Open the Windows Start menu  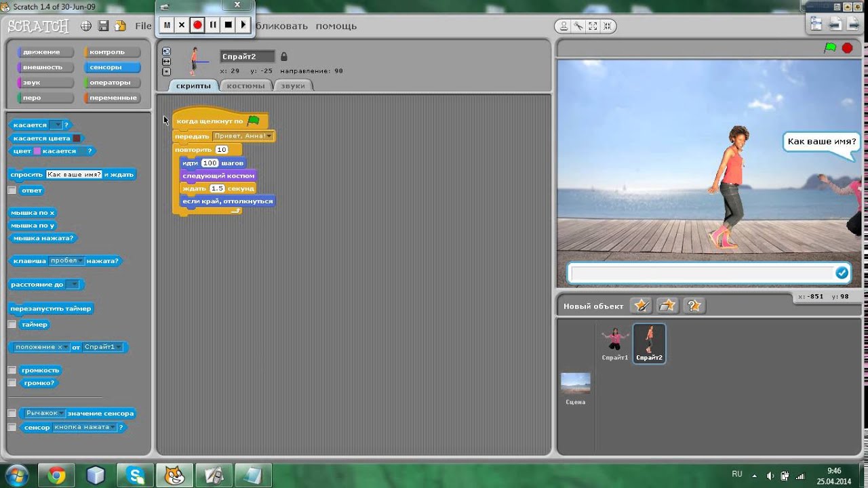point(16,475)
